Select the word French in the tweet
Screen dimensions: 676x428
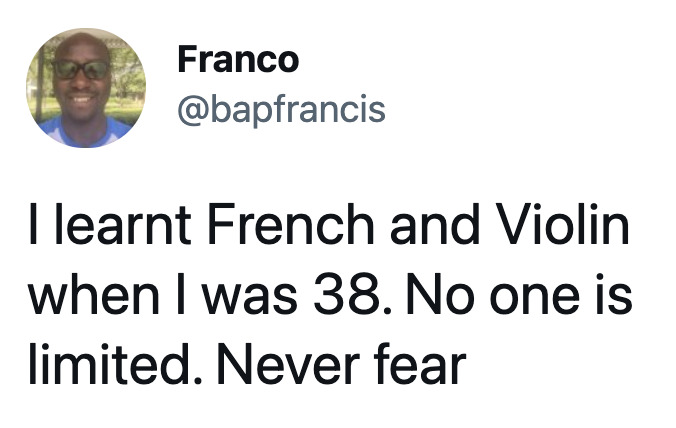click(x=291, y=225)
